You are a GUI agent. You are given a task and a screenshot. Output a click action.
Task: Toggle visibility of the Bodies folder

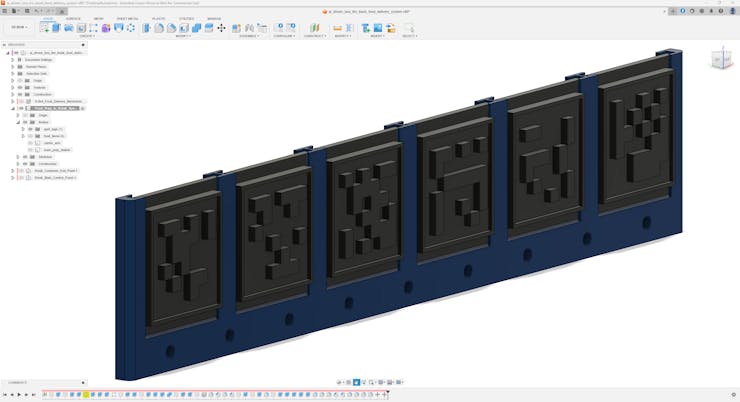27,122
